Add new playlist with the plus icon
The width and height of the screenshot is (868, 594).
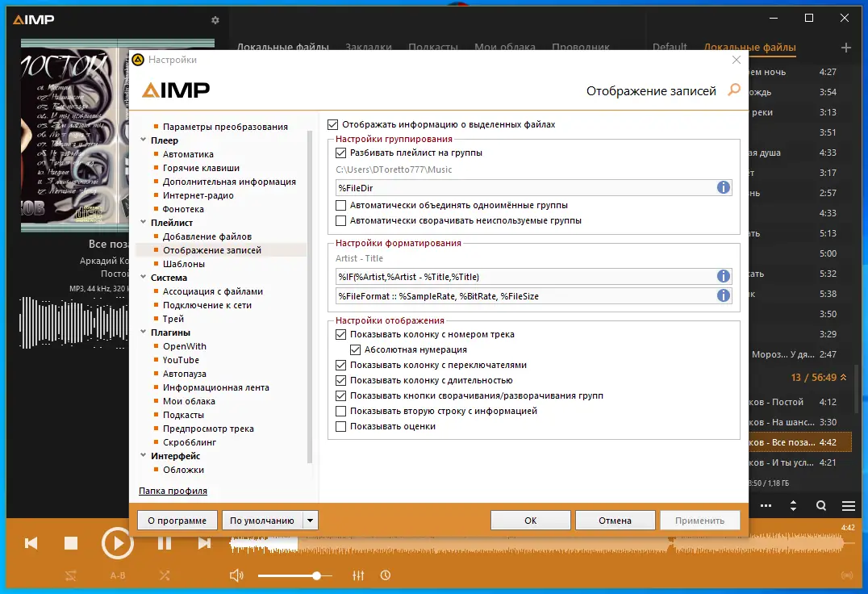(846, 48)
